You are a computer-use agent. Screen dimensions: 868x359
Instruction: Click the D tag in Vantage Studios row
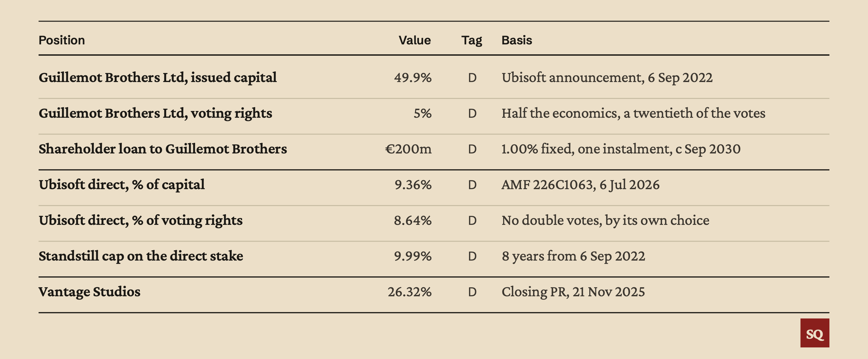[472, 292]
